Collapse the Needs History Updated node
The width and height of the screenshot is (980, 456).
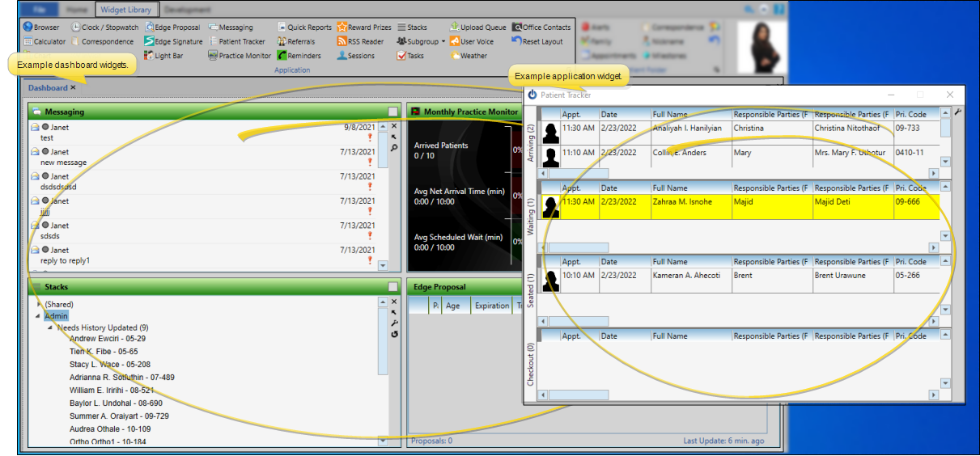49,327
